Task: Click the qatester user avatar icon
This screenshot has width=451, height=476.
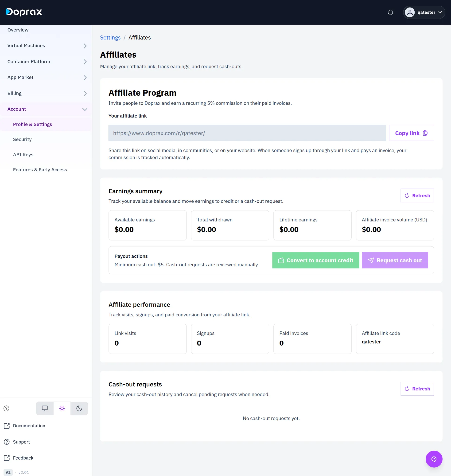Action: [410, 12]
